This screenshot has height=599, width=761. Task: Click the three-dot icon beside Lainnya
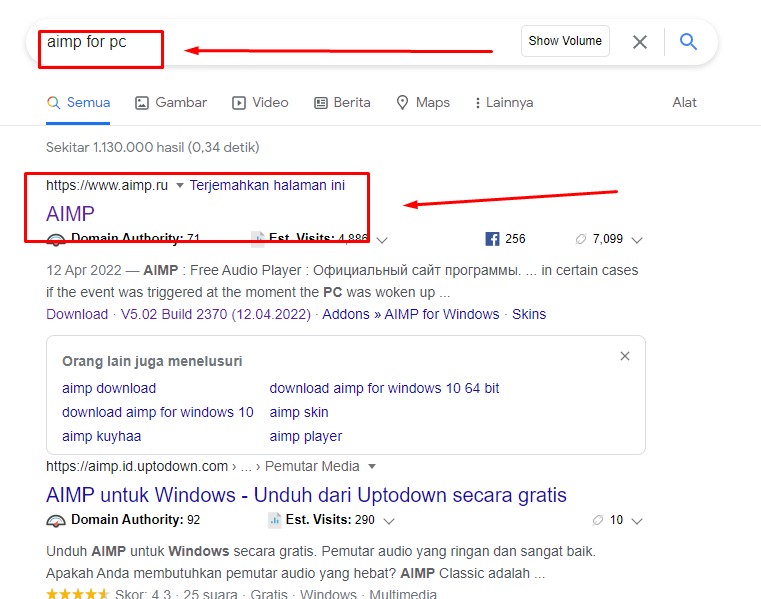(478, 103)
